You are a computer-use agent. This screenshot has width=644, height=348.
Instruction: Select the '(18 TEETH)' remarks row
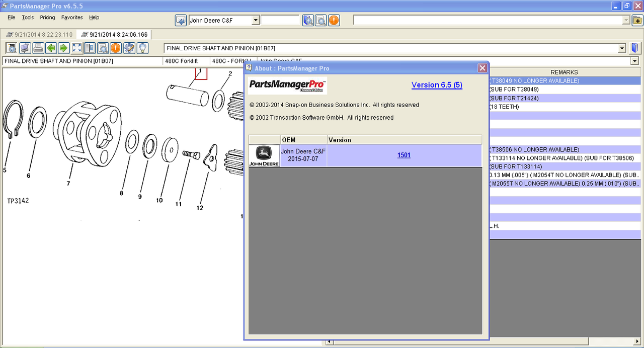point(564,107)
